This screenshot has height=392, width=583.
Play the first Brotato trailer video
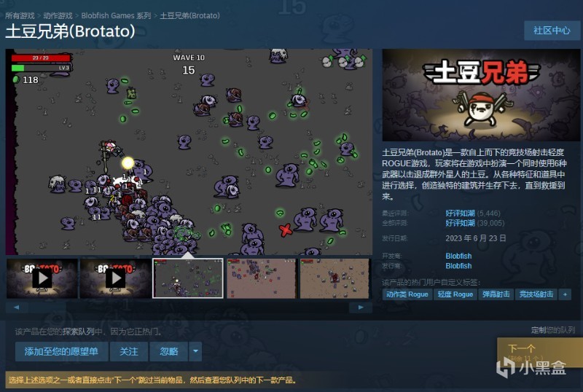[x=42, y=278]
